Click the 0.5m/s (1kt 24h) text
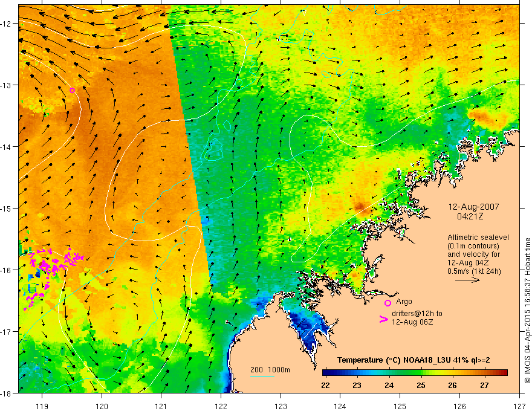 point(475,271)
